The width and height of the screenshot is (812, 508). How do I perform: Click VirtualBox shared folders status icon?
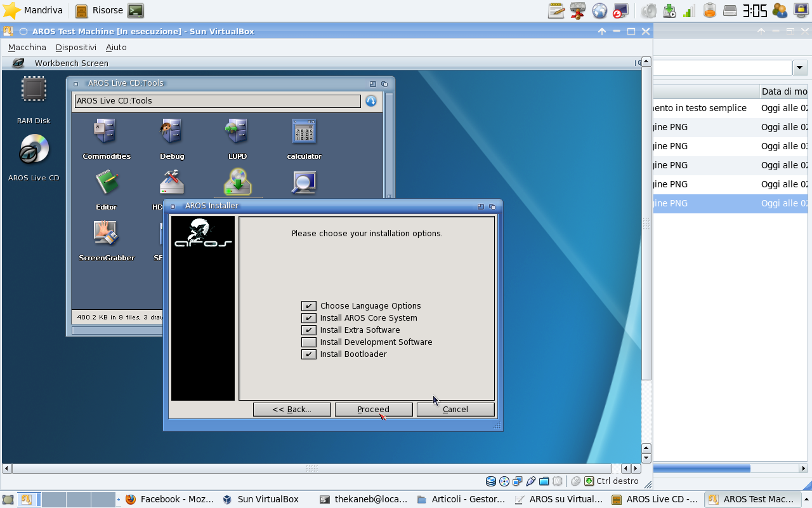pos(544,481)
